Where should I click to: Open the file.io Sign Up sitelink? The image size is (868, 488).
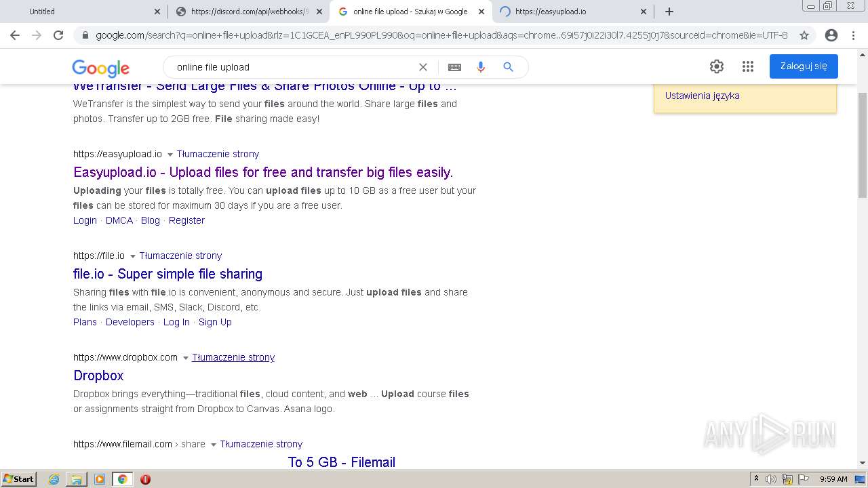pyautogui.click(x=215, y=322)
